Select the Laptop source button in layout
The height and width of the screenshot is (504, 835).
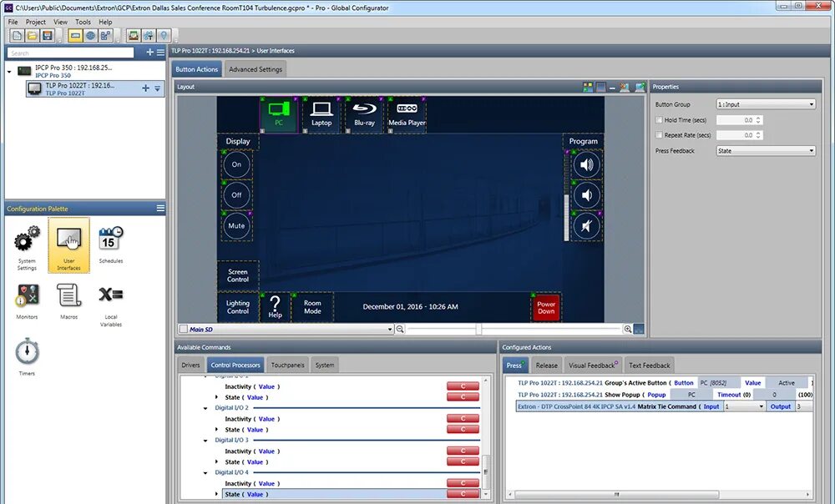321,114
